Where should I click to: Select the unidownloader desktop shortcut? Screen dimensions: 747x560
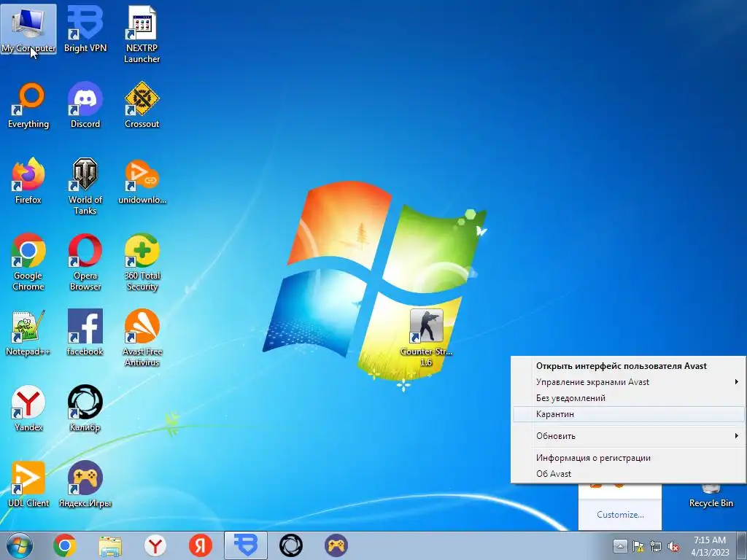click(x=142, y=181)
